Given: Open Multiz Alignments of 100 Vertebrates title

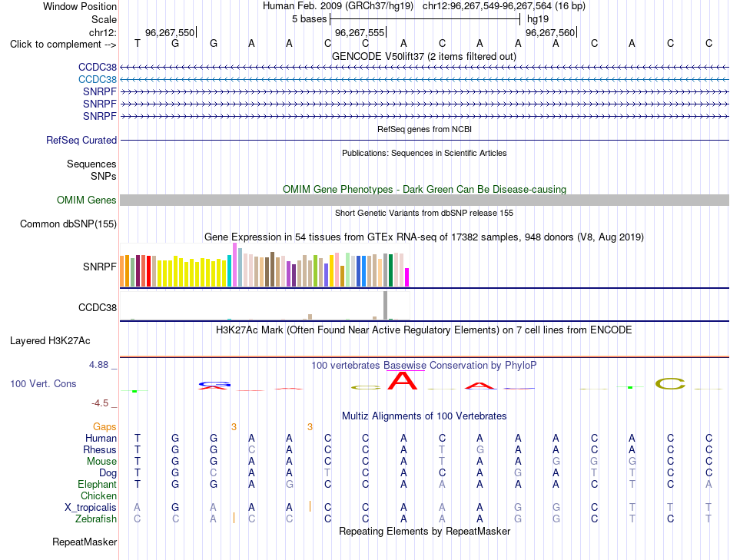Looking at the screenshot, I should coord(424,416).
